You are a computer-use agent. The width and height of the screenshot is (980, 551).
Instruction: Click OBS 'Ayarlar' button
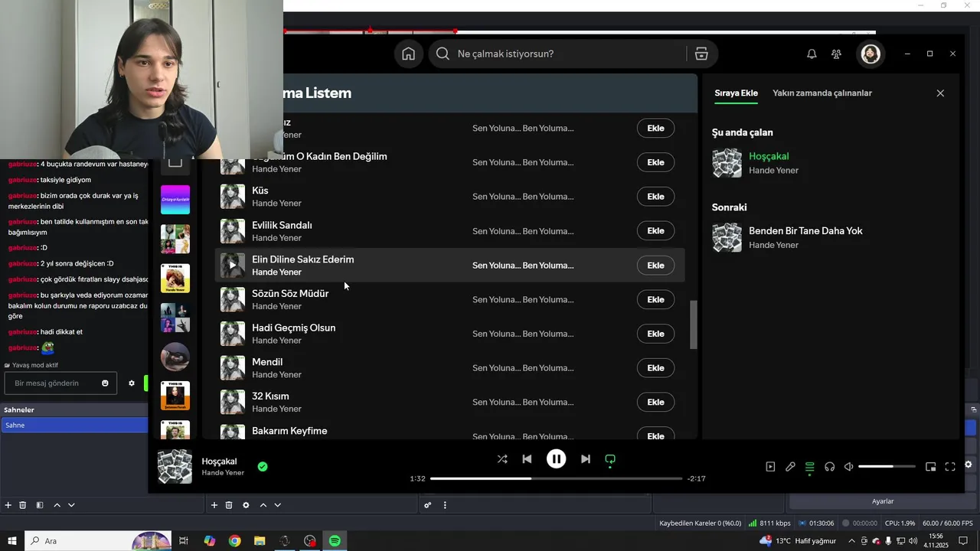point(883,501)
